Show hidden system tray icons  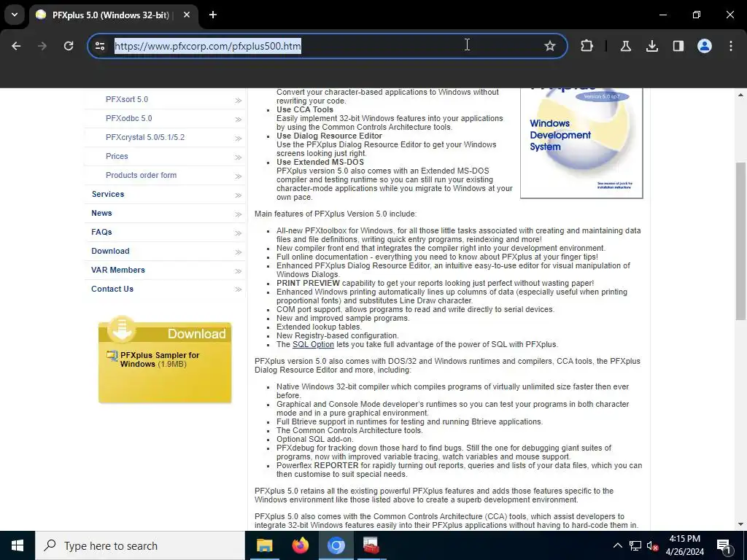617,545
